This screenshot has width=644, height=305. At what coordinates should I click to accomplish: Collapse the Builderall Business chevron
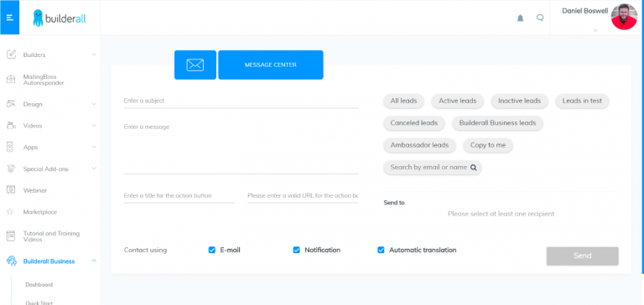[94, 261]
